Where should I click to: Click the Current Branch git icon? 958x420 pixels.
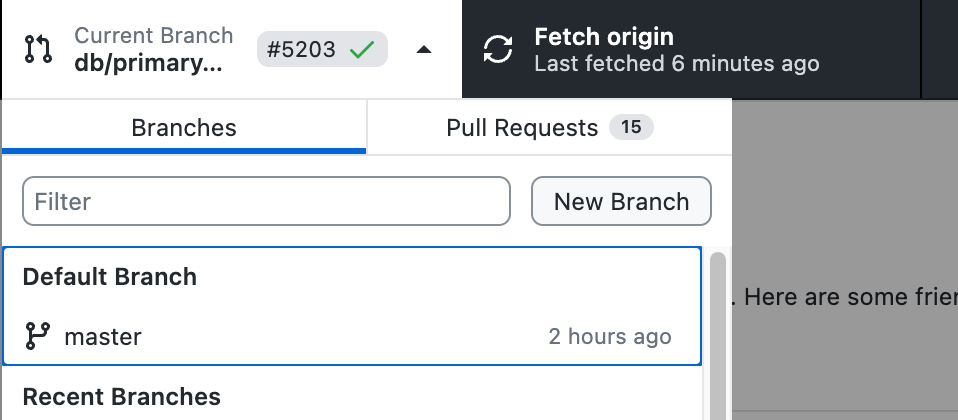(x=38, y=49)
